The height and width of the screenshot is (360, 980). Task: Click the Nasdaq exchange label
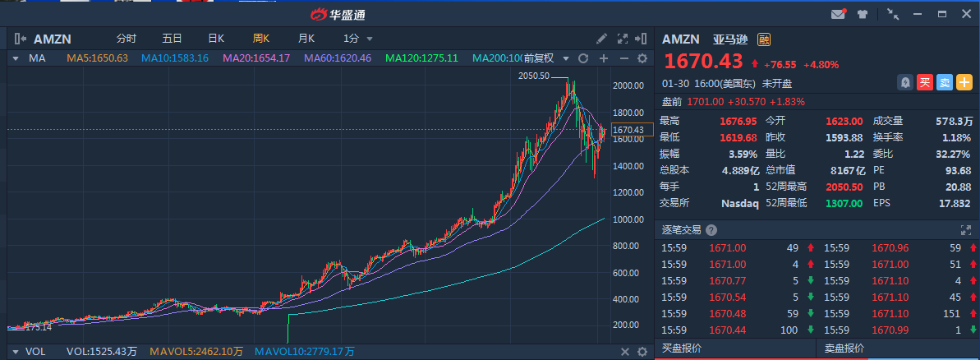[x=739, y=202]
